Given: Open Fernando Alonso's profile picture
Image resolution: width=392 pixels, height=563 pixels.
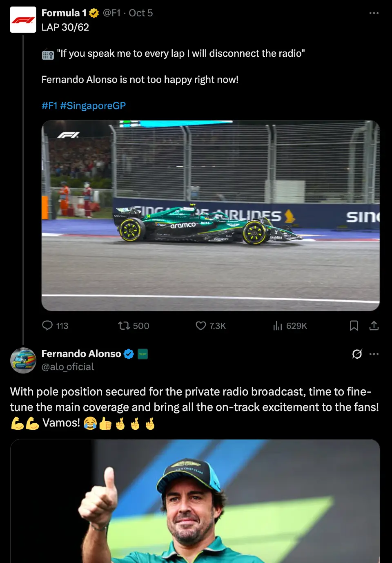Looking at the screenshot, I should 23,360.
